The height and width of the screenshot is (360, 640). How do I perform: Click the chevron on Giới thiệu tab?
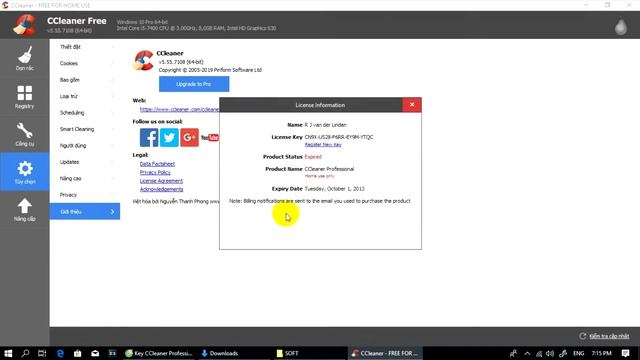[x=112, y=211]
